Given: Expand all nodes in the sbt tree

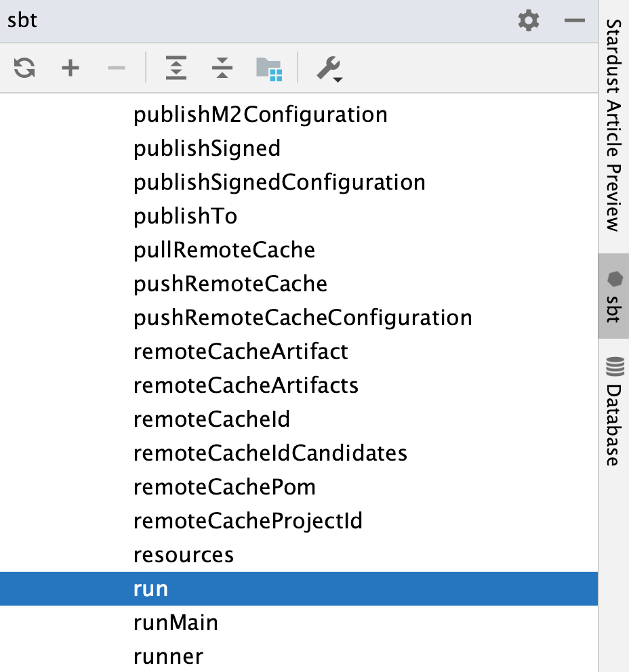Looking at the screenshot, I should pos(176,68).
